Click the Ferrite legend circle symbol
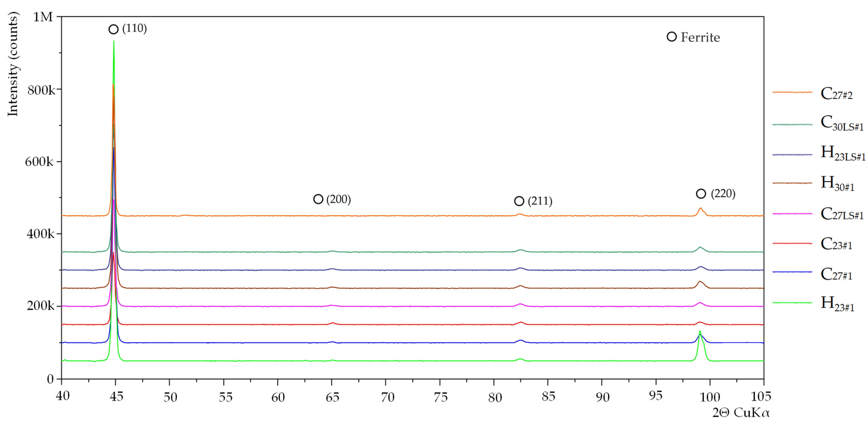This screenshot has width=868, height=422. point(672,37)
